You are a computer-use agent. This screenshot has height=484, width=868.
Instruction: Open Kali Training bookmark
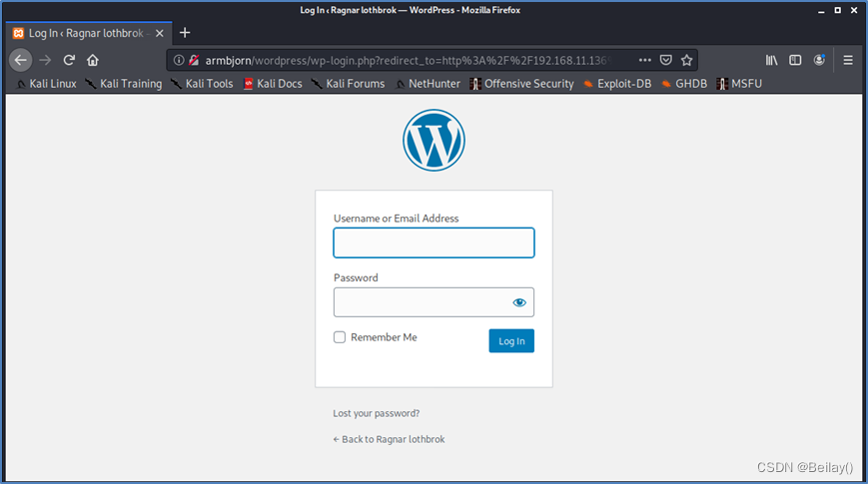pyautogui.click(x=124, y=84)
